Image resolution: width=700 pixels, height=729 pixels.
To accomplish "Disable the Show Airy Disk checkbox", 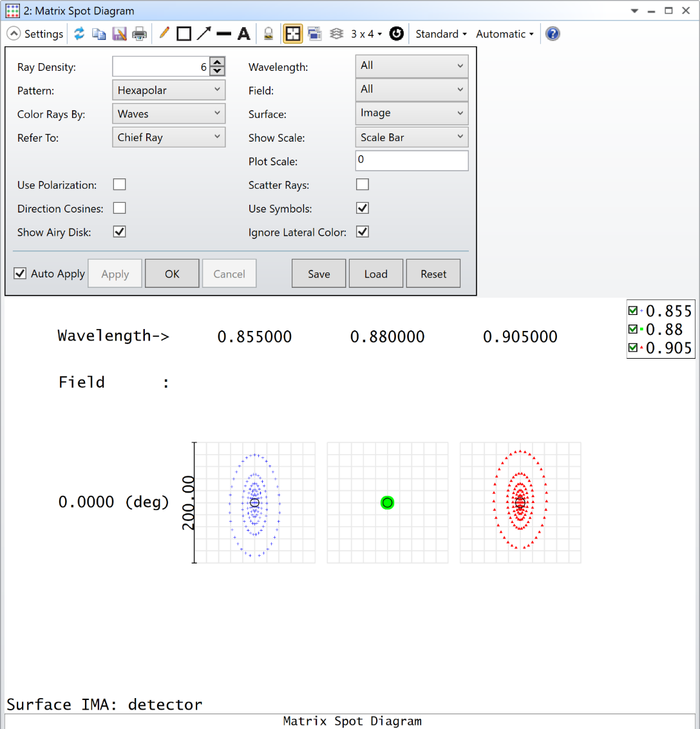I will (x=119, y=232).
